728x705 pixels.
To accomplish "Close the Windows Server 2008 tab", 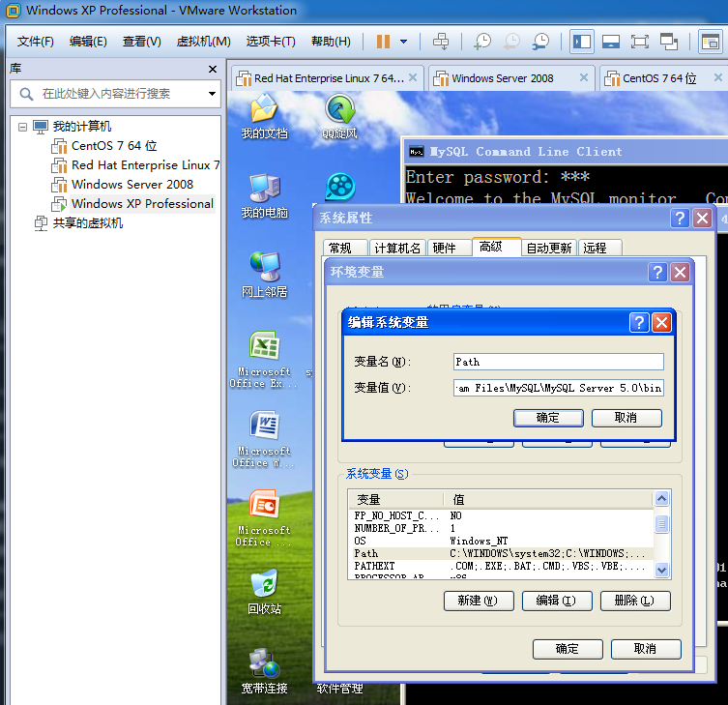I will click(584, 77).
